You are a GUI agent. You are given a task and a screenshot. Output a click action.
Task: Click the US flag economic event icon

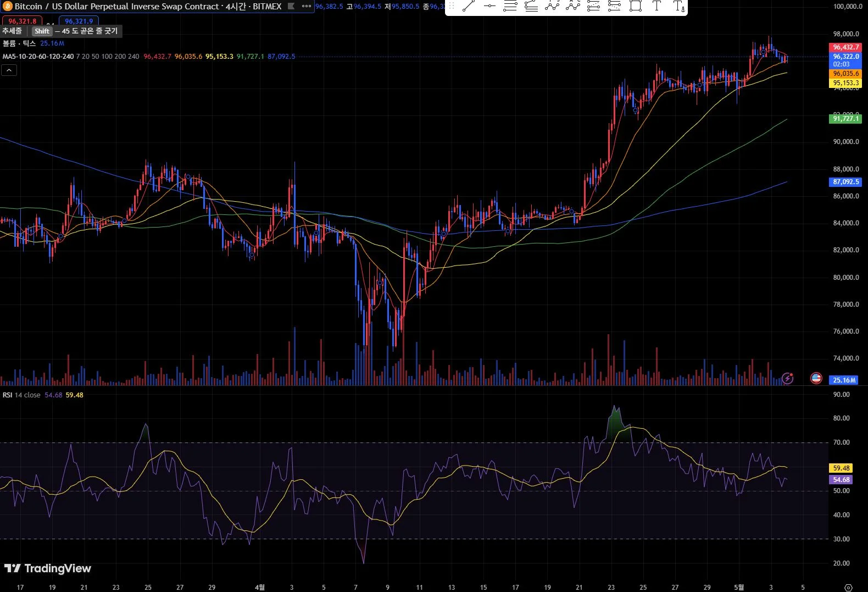[816, 378]
